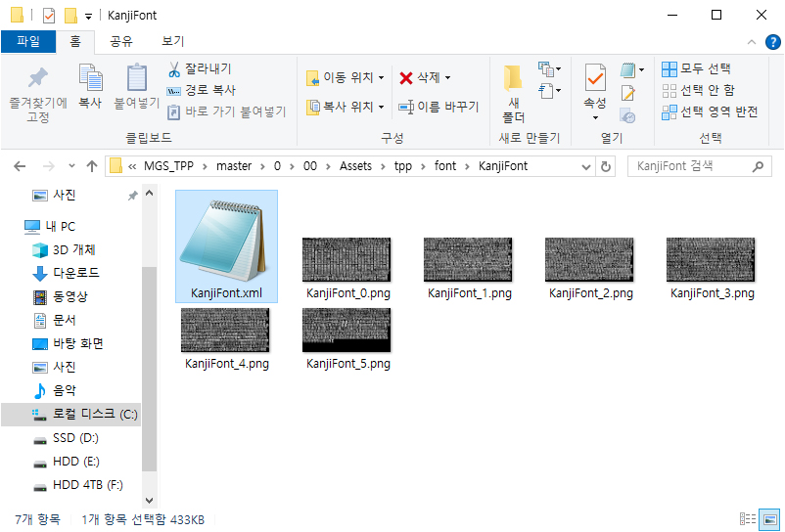The image size is (785, 532).
Task: Select 로컬 디스크 (C:) drive
Action: 71,414
